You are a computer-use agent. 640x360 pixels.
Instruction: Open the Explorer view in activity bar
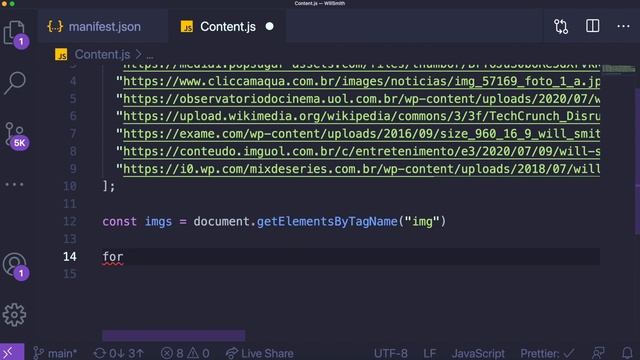click(15, 33)
